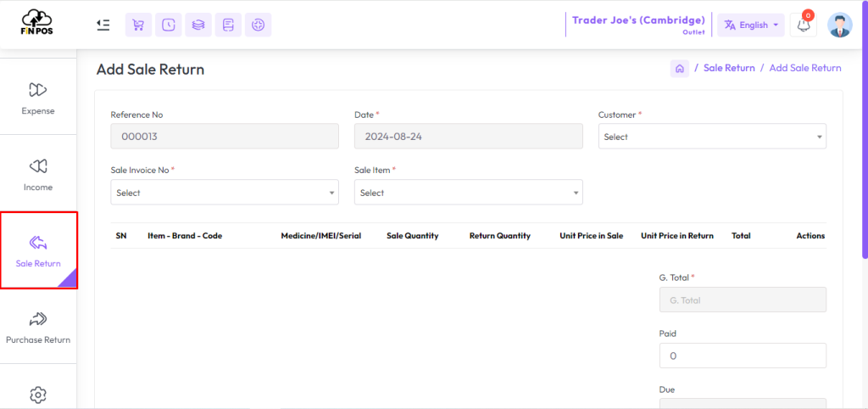Open the shopping cart shortcut
Screen dimensions: 868x409
(x=138, y=25)
